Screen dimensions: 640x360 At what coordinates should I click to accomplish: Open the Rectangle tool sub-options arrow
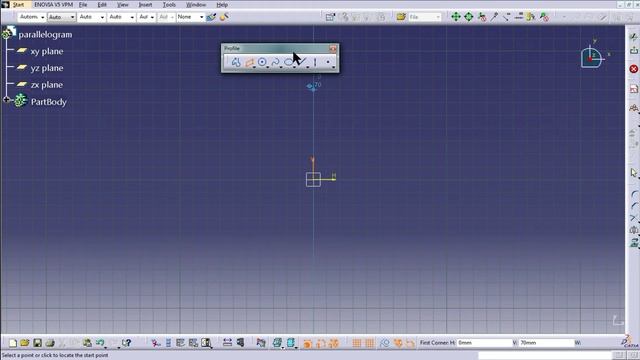click(x=254, y=67)
